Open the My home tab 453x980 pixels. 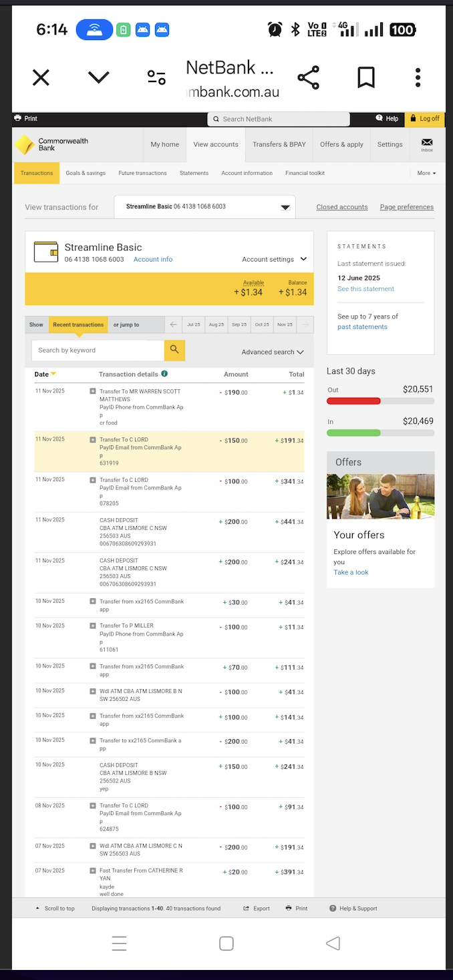pyautogui.click(x=165, y=144)
